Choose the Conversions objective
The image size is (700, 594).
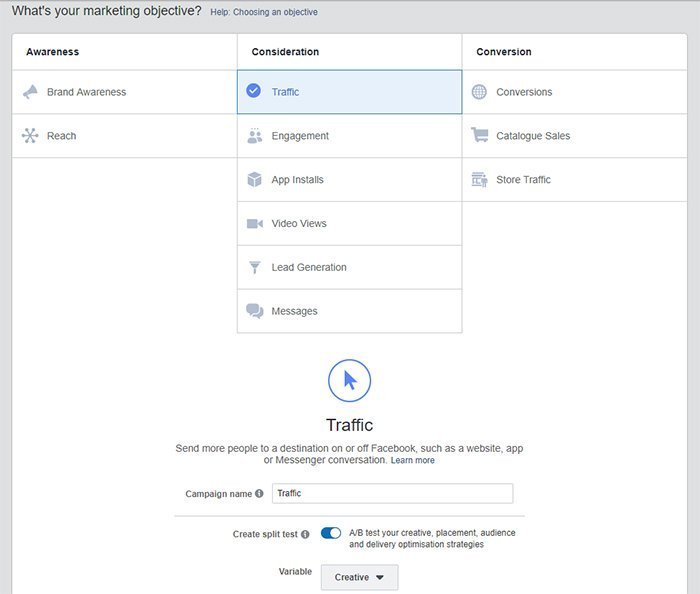pyautogui.click(x=575, y=92)
